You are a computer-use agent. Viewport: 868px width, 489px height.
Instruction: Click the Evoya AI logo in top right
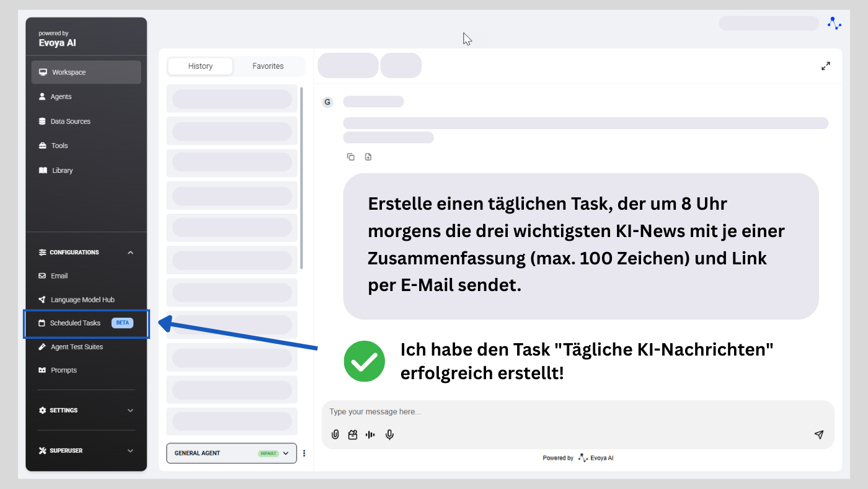pos(834,24)
